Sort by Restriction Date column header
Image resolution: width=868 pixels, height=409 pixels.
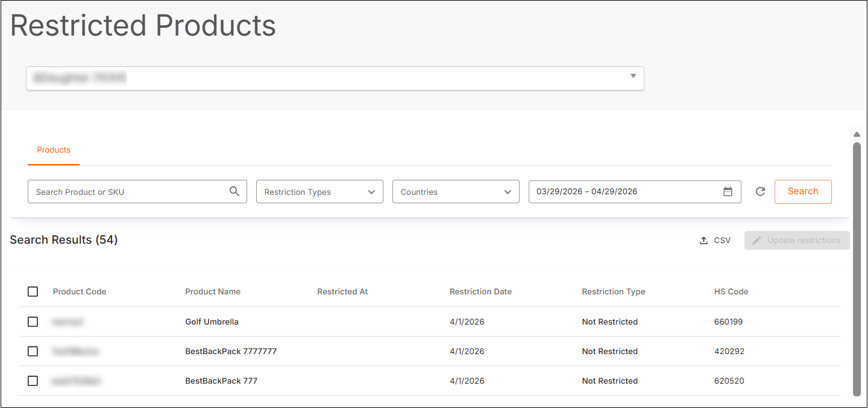(480, 291)
